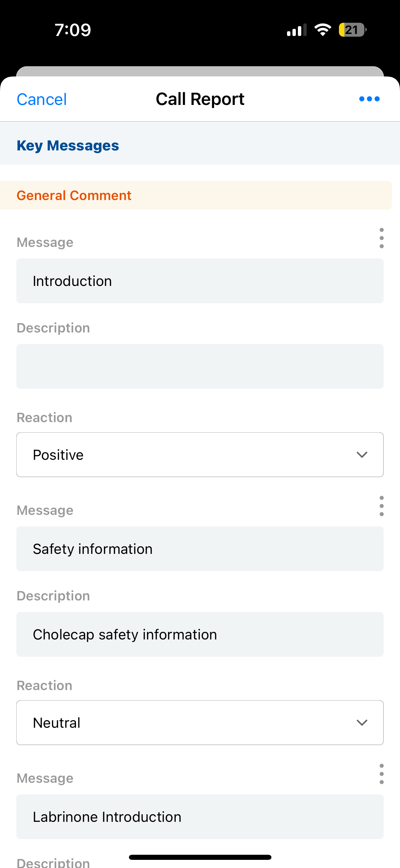Tap the home indicator bar

pos(200,857)
